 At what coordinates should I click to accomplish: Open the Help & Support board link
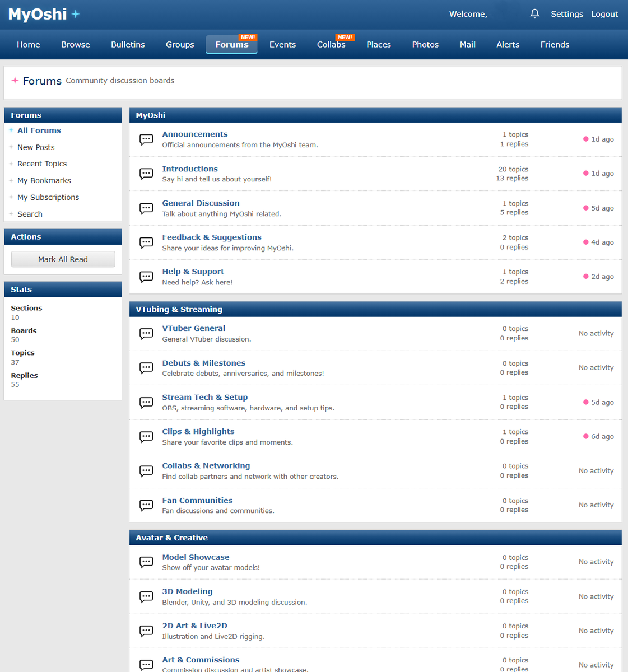point(193,272)
